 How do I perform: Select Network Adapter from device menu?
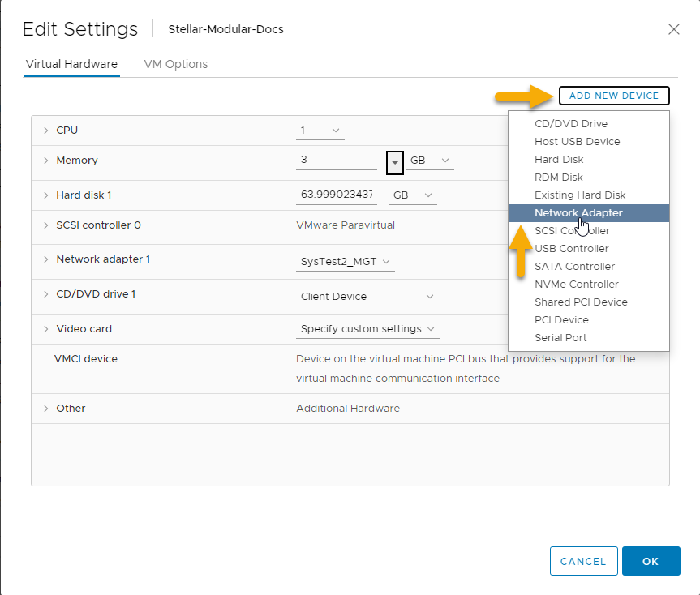pos(578,213)
